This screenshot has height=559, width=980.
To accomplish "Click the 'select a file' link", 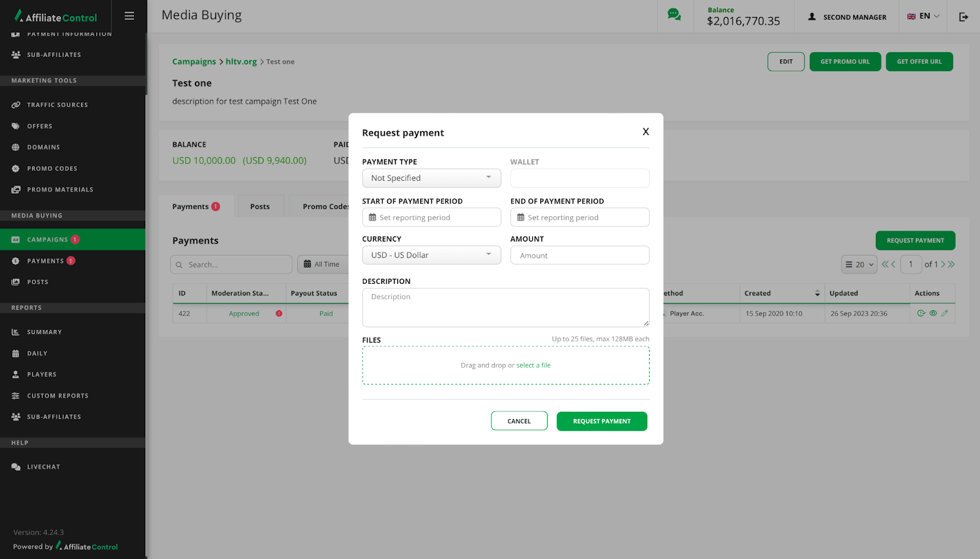I will (x=533, y=365).
